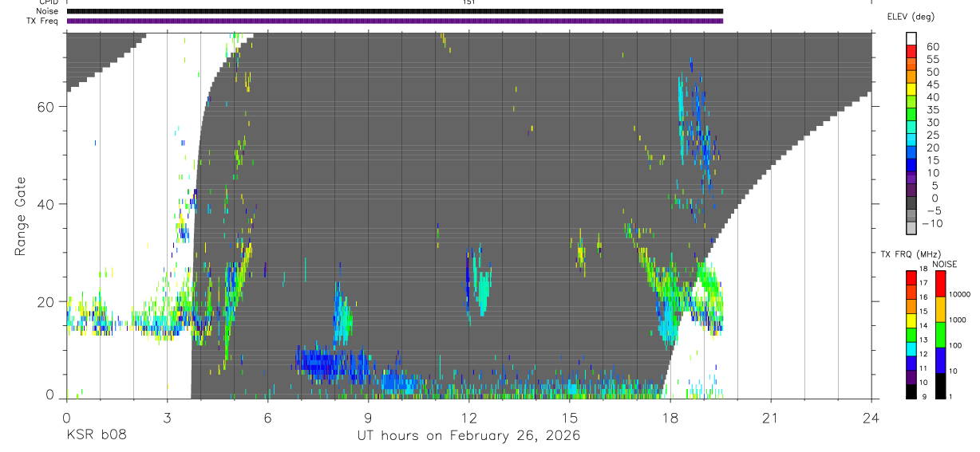Select the yellow segment of the ELEV scale
Screen dimensions: 980x452
911,90
